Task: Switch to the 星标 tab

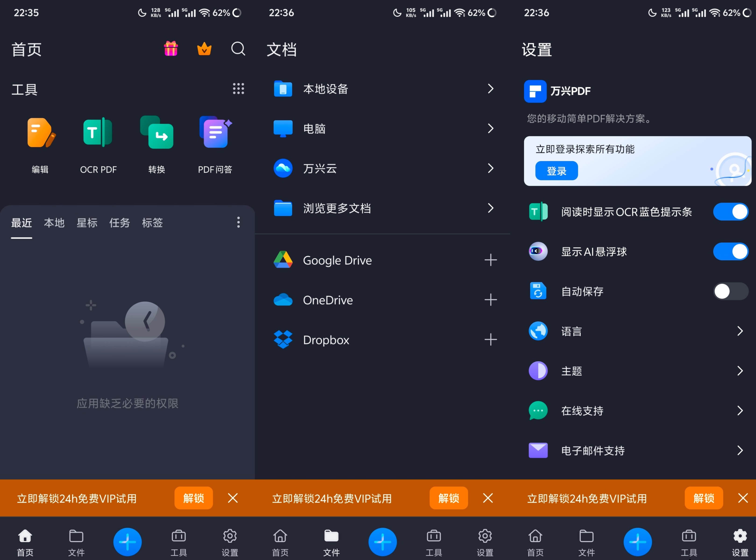Action: [87, 223]
